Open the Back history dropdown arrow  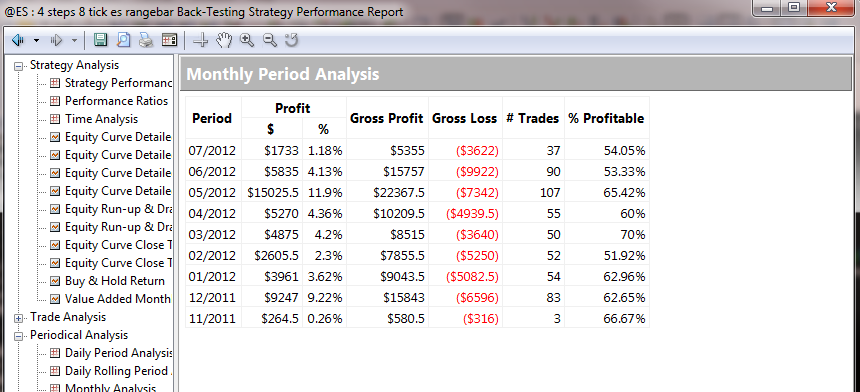point(36,41)
